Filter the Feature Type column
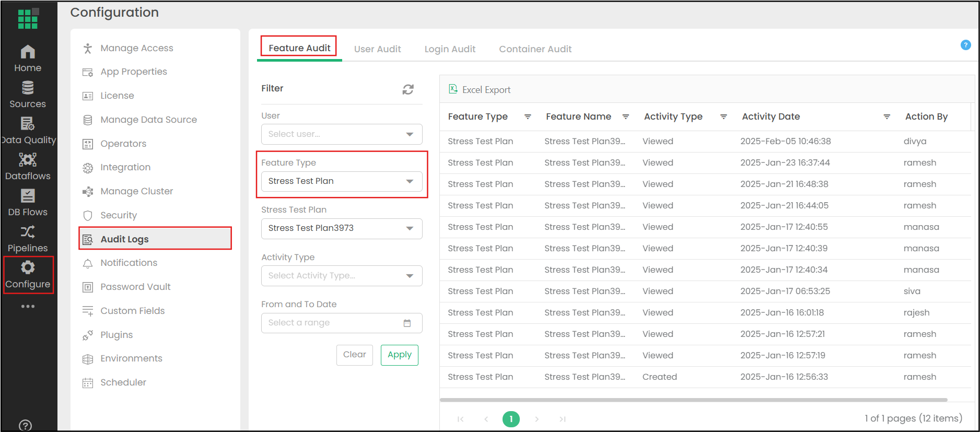 pyautogui.click(x=528, y=117)
